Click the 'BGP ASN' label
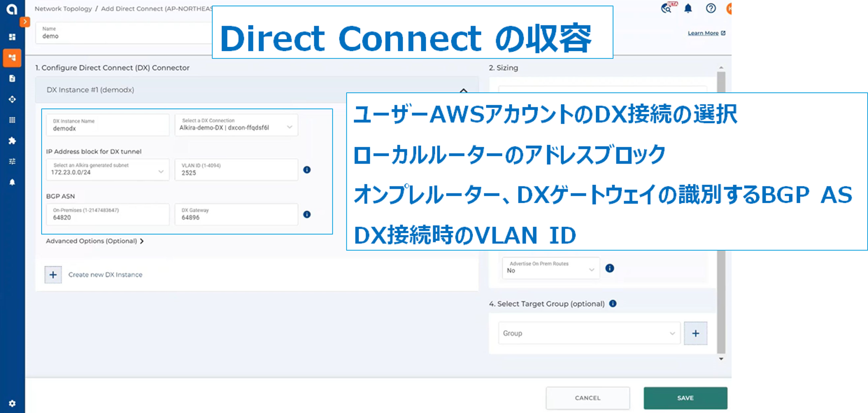 pos(60,196)
